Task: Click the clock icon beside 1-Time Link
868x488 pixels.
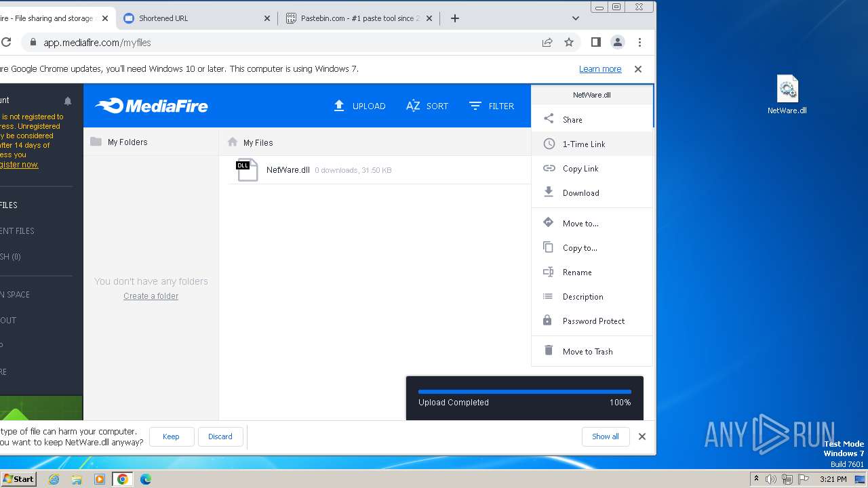Action: pyautogui.click(x=549, y=144)
